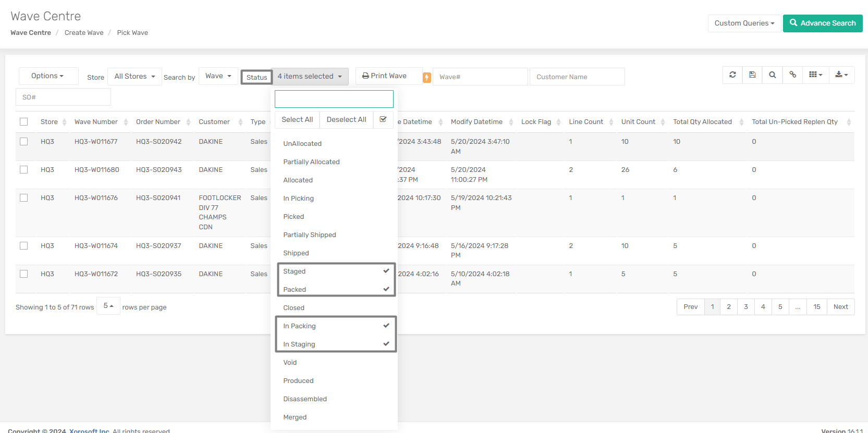This screenshot has width=868, height=433.
Task: Select In Picking status option
Action: click(334, 198)
